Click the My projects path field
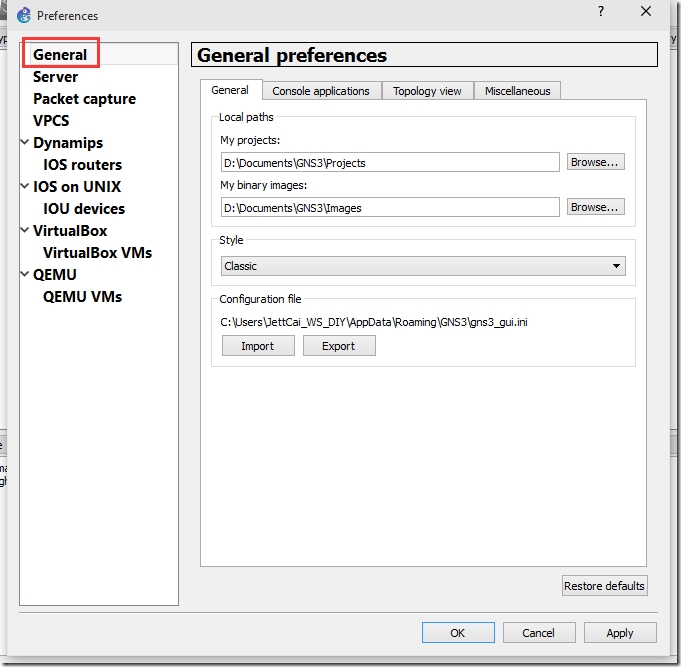681x667 pixels. 390,162
